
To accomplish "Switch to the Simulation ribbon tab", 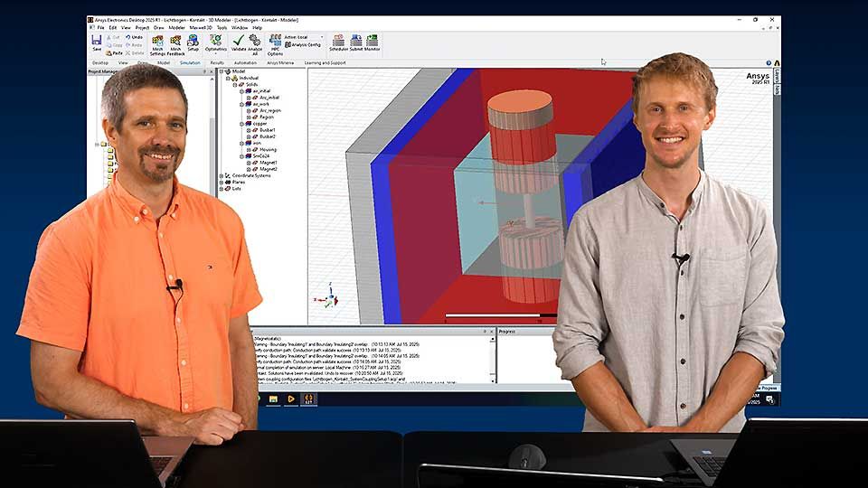I will [x=190, y=63].
